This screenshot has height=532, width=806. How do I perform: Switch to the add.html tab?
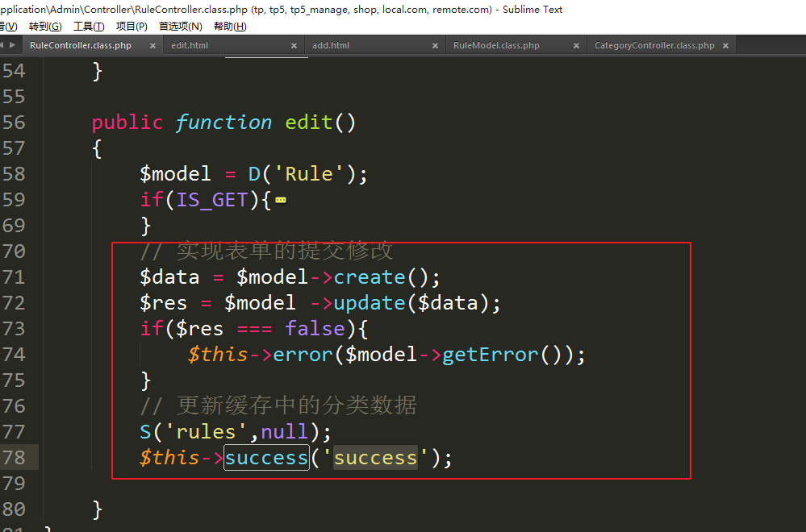coord(331,46)
